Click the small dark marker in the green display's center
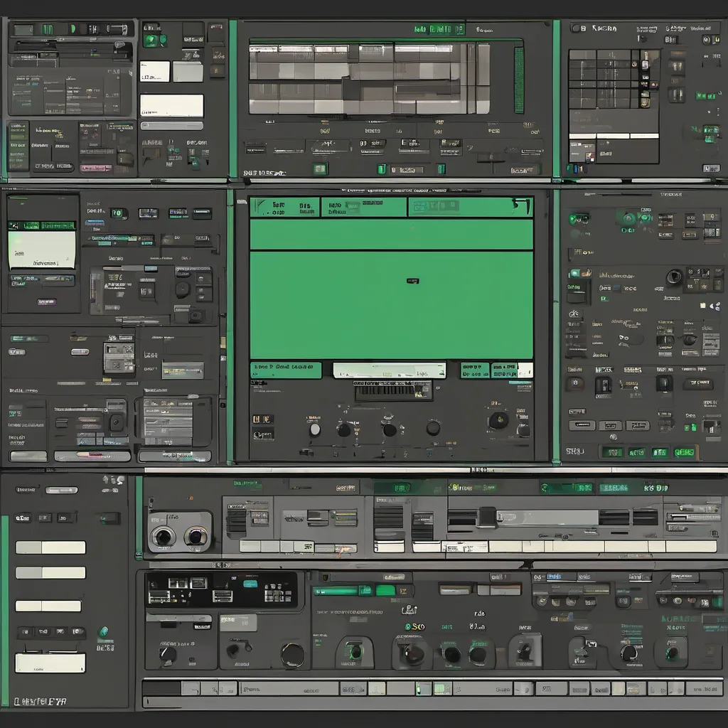Image resolution: width=728 pixels, height=728 pixels. 412,281
